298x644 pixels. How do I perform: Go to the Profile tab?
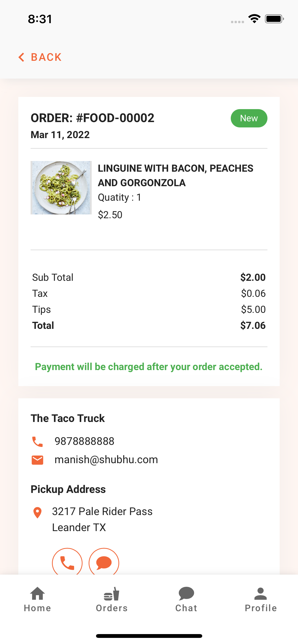point(261,600)
